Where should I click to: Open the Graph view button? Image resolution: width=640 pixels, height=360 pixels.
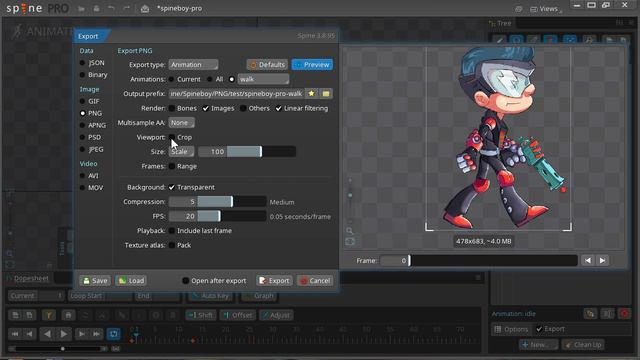click(259, 296)
